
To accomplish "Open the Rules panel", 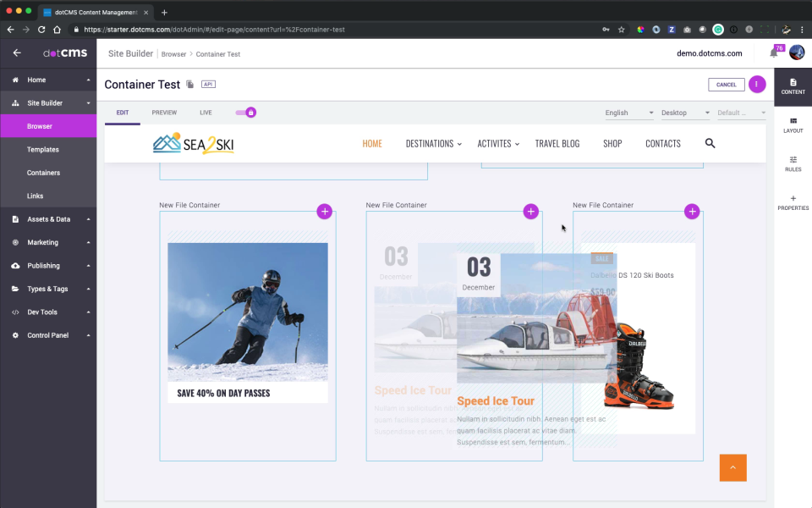I will point(793,164).
